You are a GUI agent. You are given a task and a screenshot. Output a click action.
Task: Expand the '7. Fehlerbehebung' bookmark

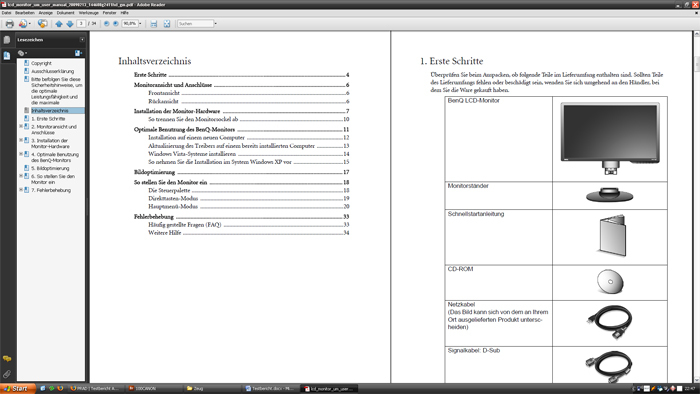coord(21,190)
